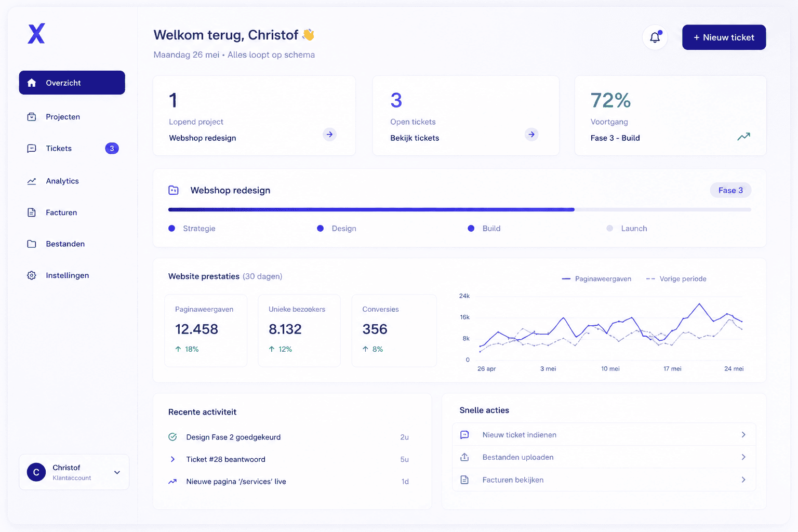Click the Fase 3 badge
Viewport: 798px width, 532px height.
730,191
